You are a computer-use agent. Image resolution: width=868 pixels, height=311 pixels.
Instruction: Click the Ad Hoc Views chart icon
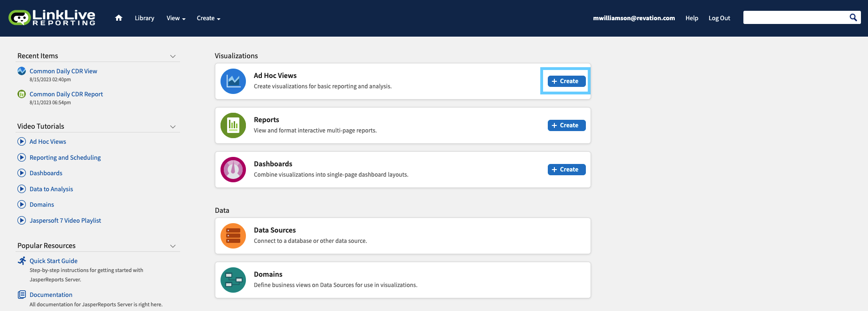coord(233,81)
